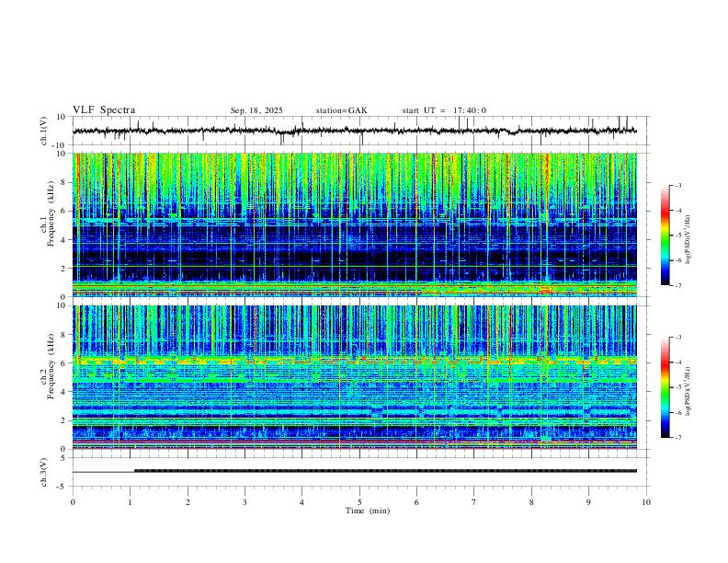Click the 'Time (min)' axis label
728x563 pixels.
368,511
